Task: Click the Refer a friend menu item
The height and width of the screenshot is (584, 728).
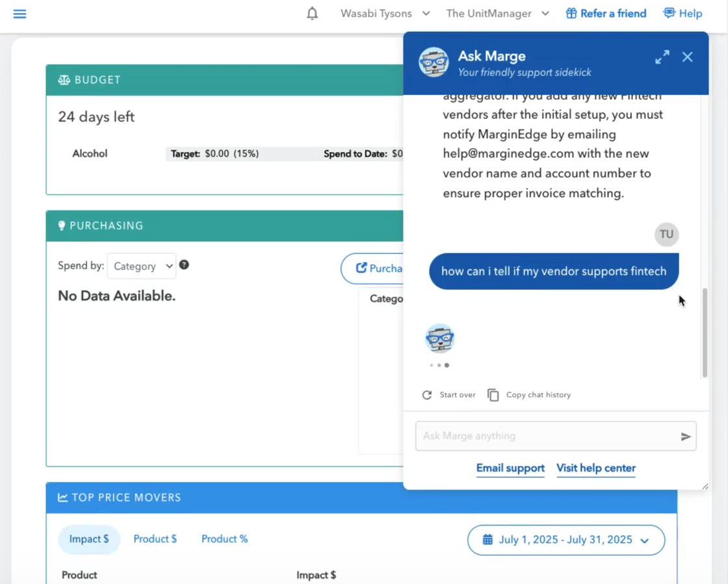Action: coord(605,13)
